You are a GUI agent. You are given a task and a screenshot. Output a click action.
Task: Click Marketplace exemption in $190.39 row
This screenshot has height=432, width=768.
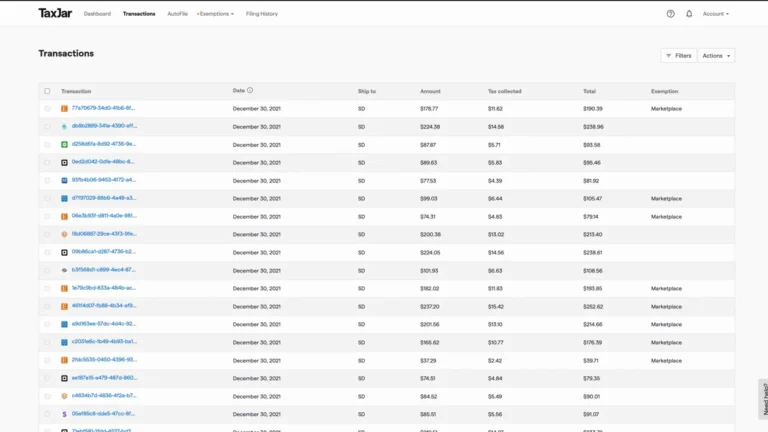point(666,109)
